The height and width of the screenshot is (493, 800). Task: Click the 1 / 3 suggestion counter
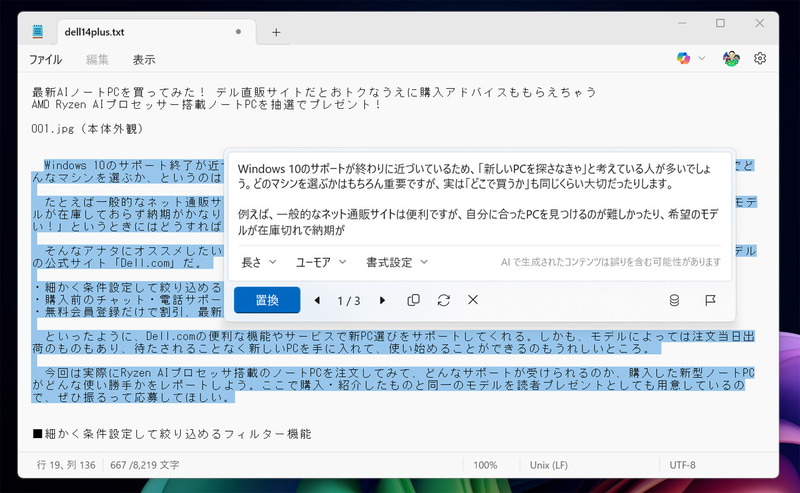point(349,301)
